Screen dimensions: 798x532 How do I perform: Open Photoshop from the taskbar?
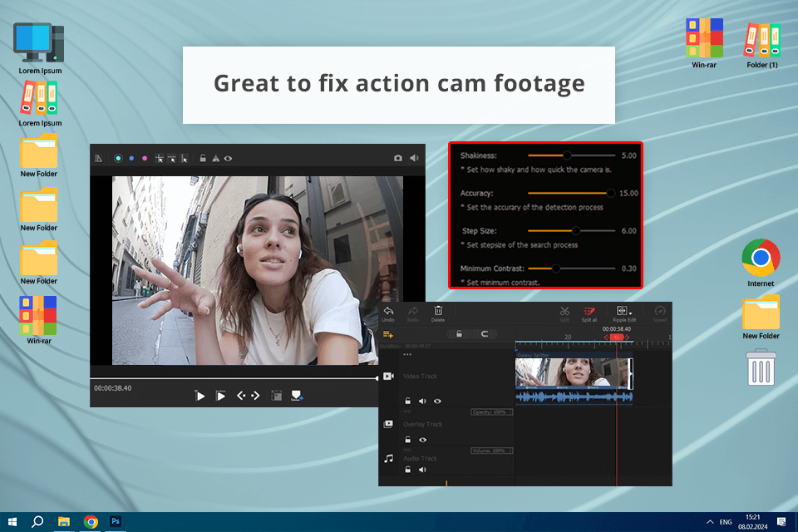tap(116, 522)
